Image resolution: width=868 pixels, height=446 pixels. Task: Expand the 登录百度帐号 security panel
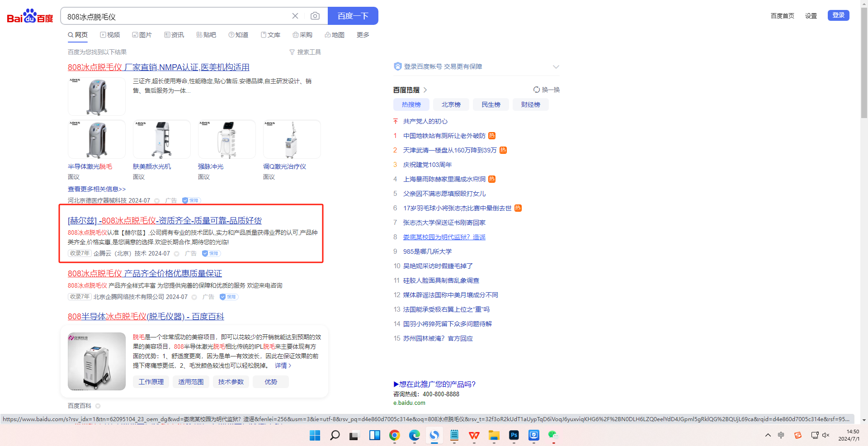[556, 67]
